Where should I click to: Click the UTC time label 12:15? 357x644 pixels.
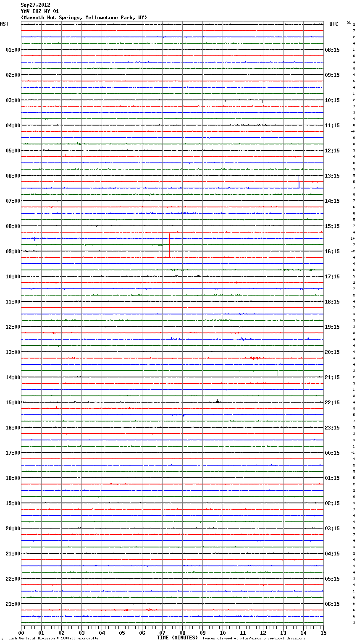(332, 151)
